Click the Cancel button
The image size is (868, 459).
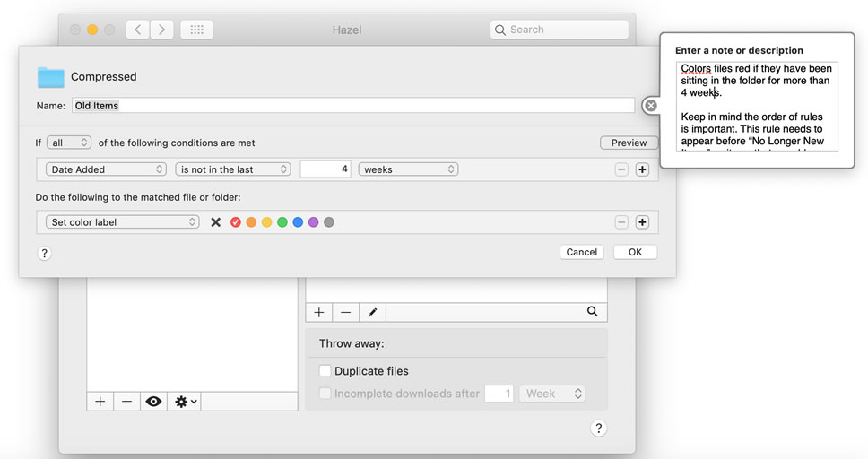coord(582,252)
